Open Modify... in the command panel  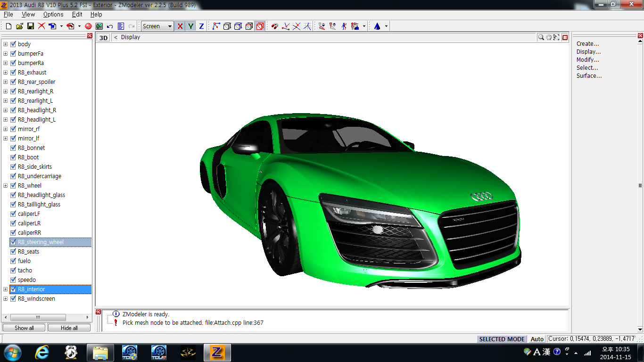587,60
